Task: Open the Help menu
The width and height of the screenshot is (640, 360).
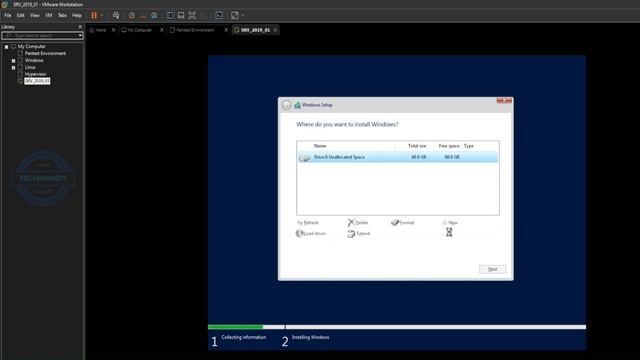Action: [x=77, y=16]
